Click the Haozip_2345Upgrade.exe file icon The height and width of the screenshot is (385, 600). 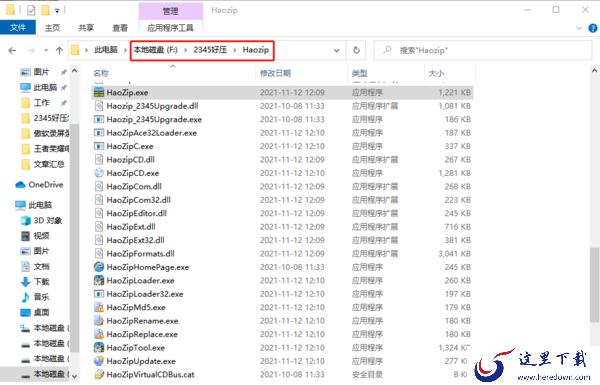99,119
